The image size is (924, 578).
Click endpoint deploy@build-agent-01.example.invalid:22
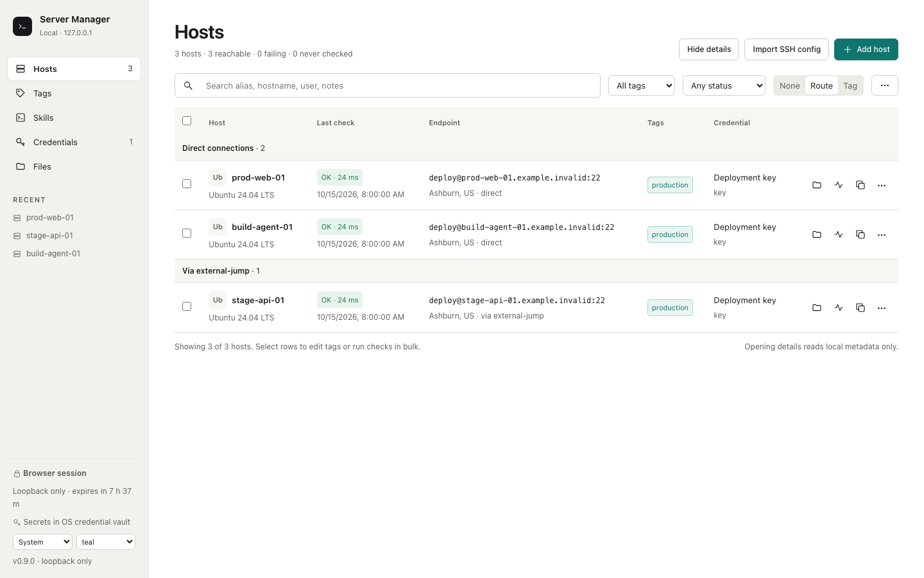[x=522, y=227]
